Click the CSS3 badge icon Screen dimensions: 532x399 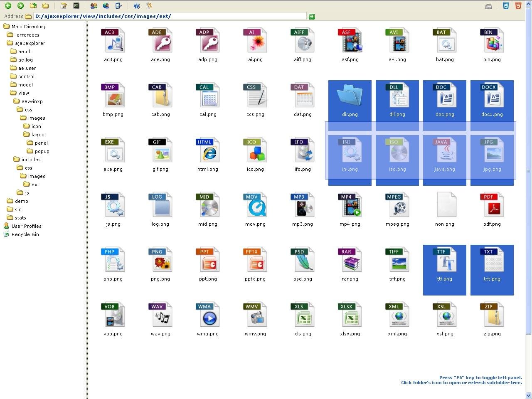tap(506, 5)
